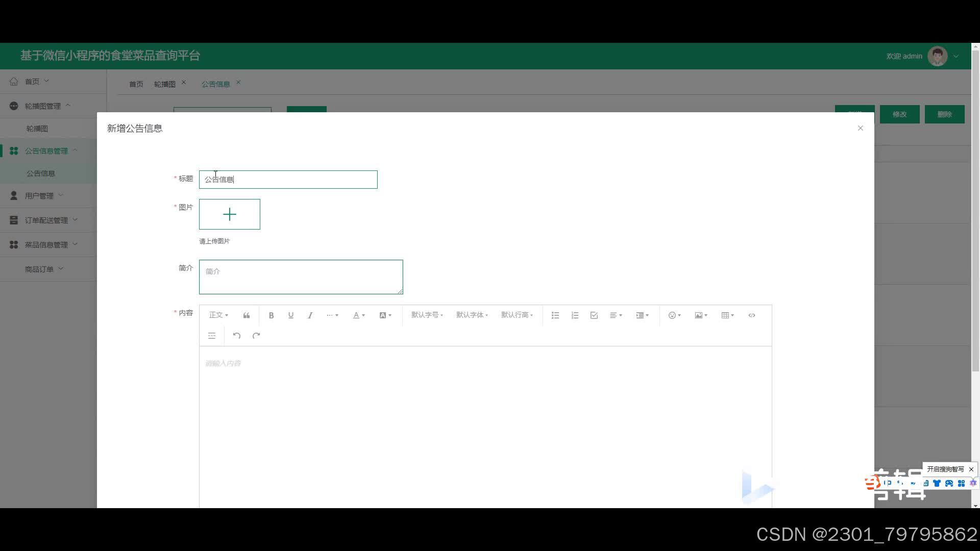
Task: Close the 新增公告信息 dialog
Action: (861, 128)
